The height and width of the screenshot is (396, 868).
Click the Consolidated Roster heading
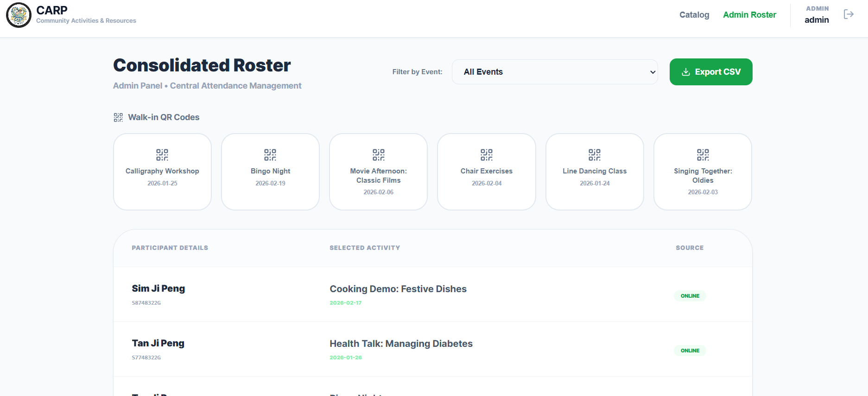[x=202, y=65]
